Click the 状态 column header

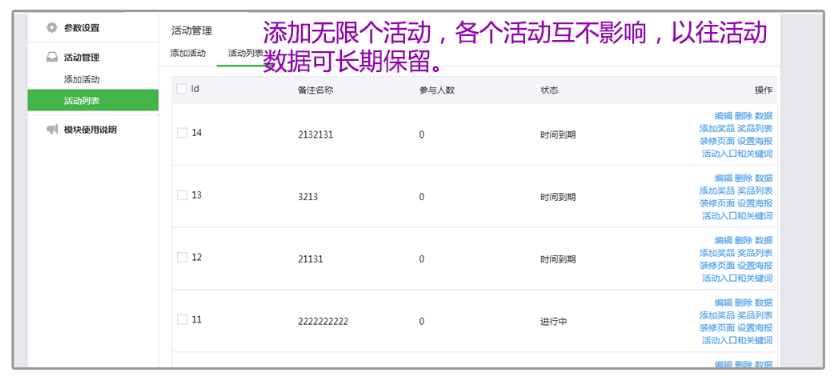coord(549,90)
